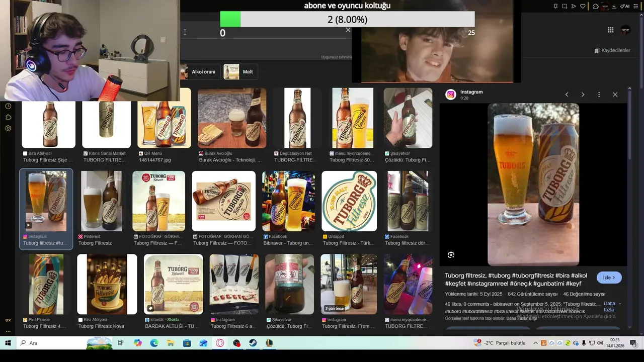Open the sidebar extensions cube icon
Viewport: 644px width, 362px height.
(8, 117)
